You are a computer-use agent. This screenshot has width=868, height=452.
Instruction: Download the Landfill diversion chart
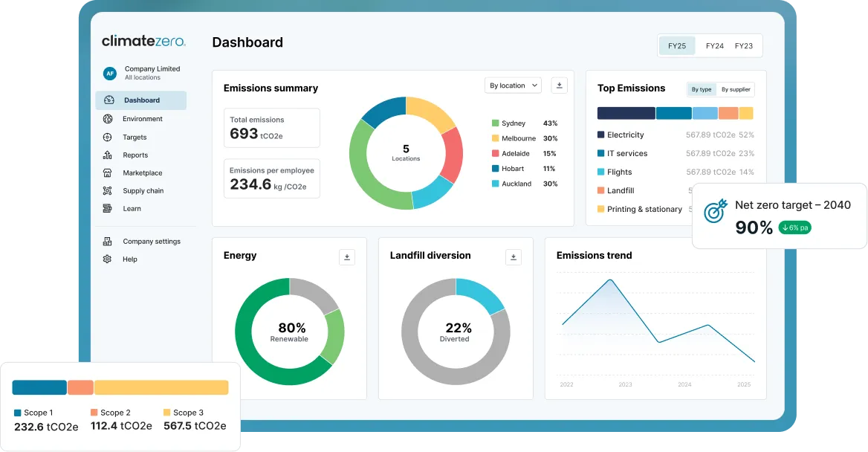pos(514,257)
